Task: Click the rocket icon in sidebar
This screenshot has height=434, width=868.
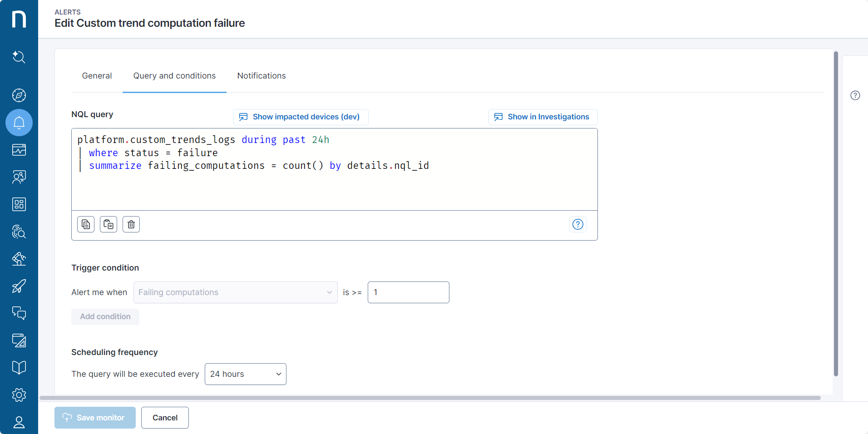Action: pyautogui.click(x=19, y=286)
